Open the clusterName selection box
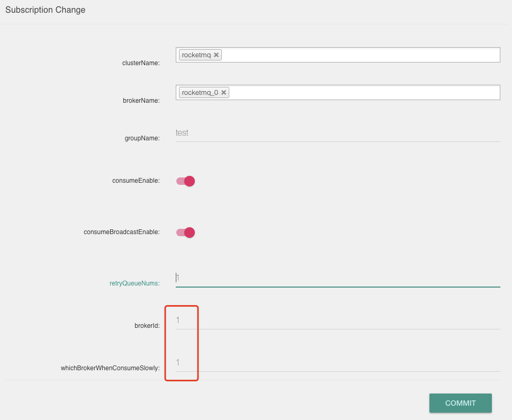This screenshot has width=512, height=420. [x=338, y=55]
